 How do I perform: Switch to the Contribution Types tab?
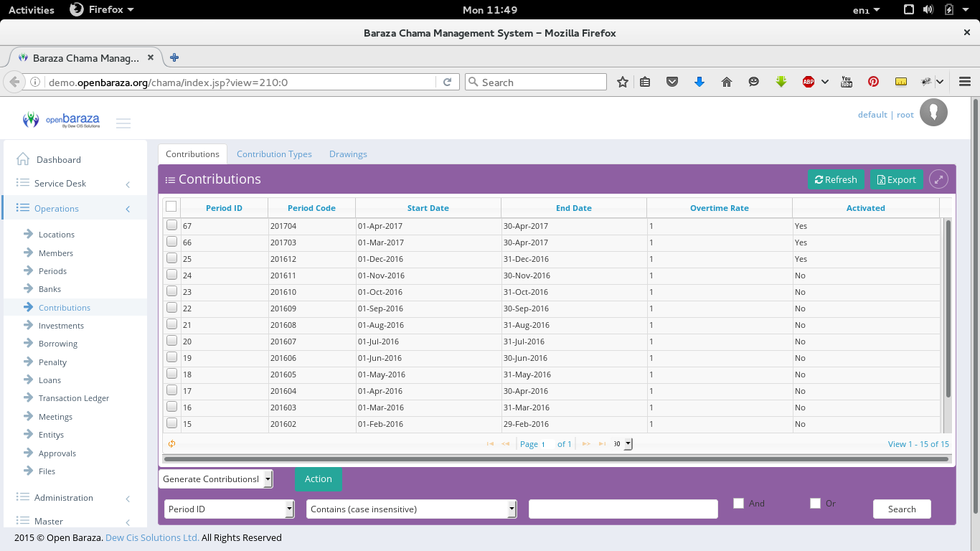(274, 154)
